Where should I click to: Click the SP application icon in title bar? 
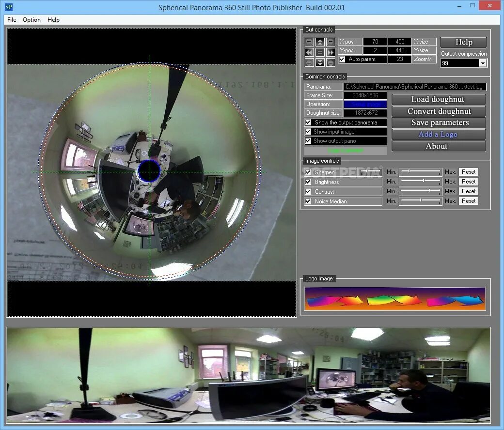pos(9,7)
